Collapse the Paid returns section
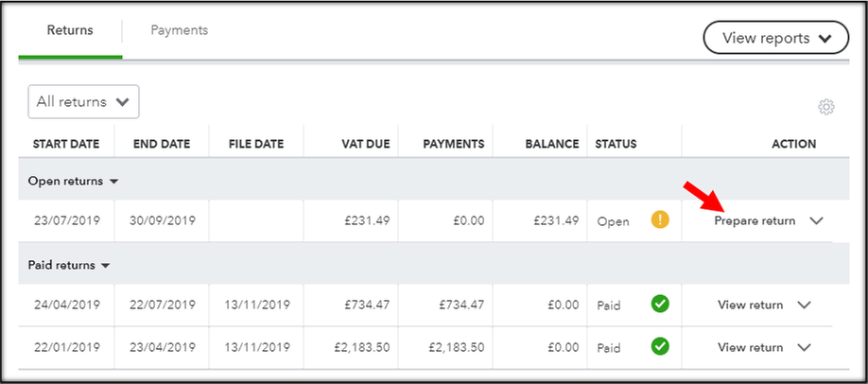Viewport: 868px width, 384px height. click(69, 266)
